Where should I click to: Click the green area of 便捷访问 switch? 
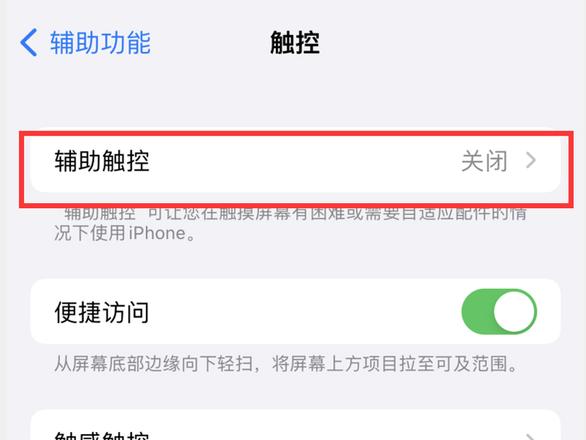point(477,311)
